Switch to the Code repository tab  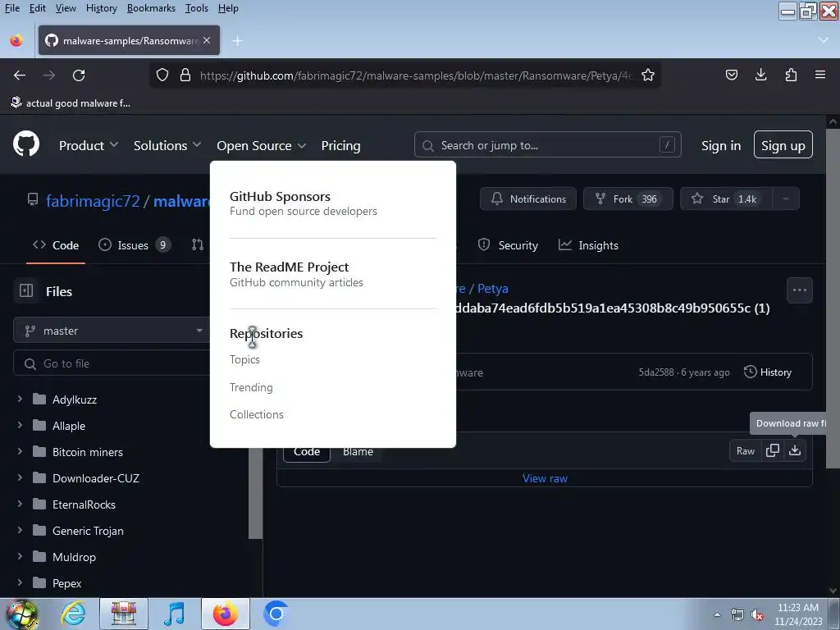(56, 244)
